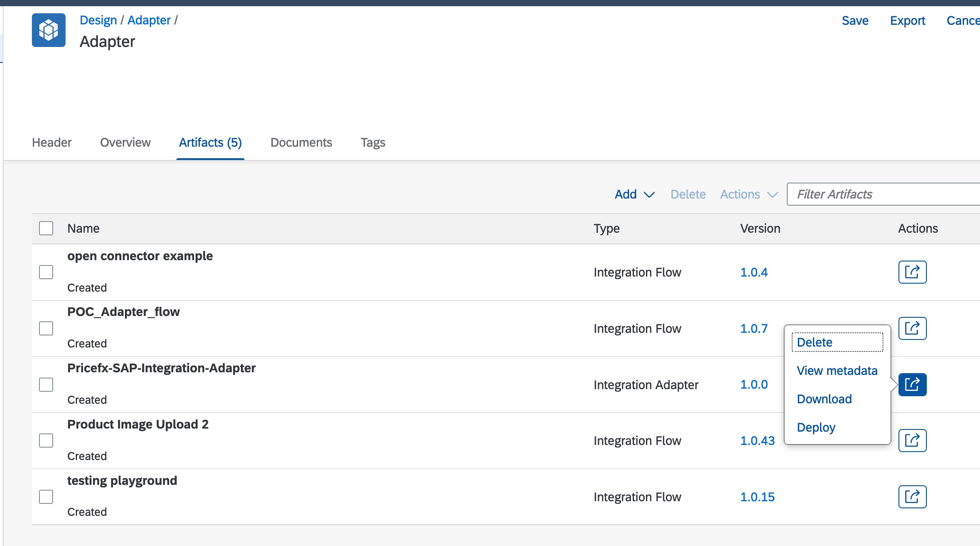The image size is (980, 546).
Task: Check the testing playground row checkbox
Action: pos(46,497)
